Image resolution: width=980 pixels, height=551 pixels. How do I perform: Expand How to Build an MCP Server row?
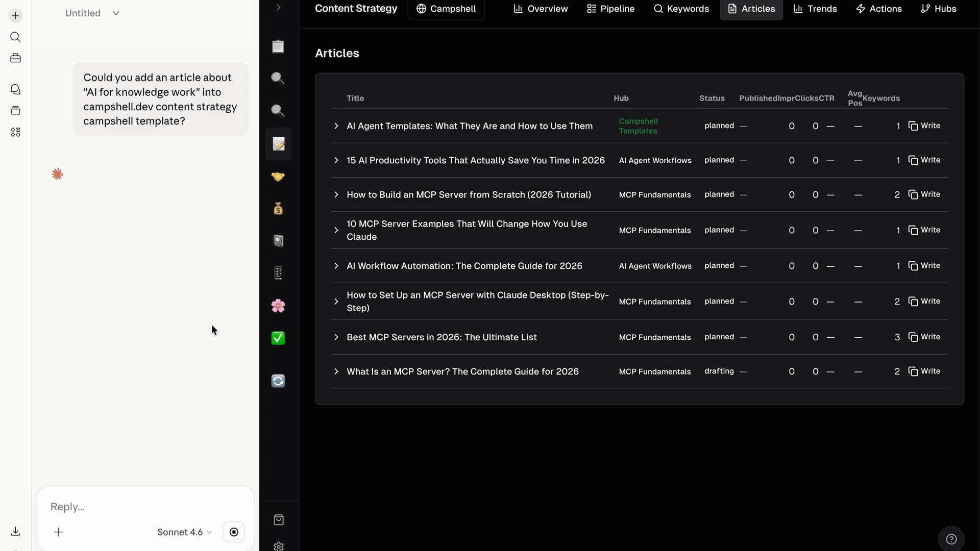(336, 194)
